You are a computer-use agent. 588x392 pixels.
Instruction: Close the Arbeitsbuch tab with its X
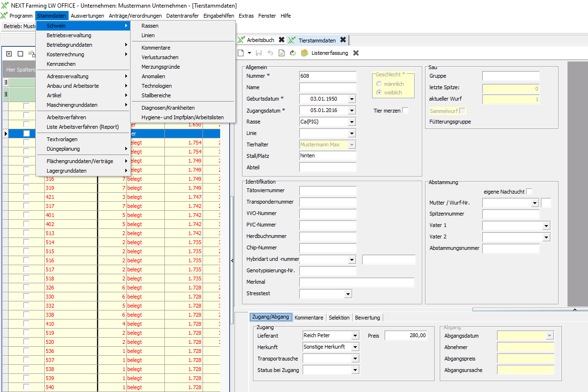point(282,40)
